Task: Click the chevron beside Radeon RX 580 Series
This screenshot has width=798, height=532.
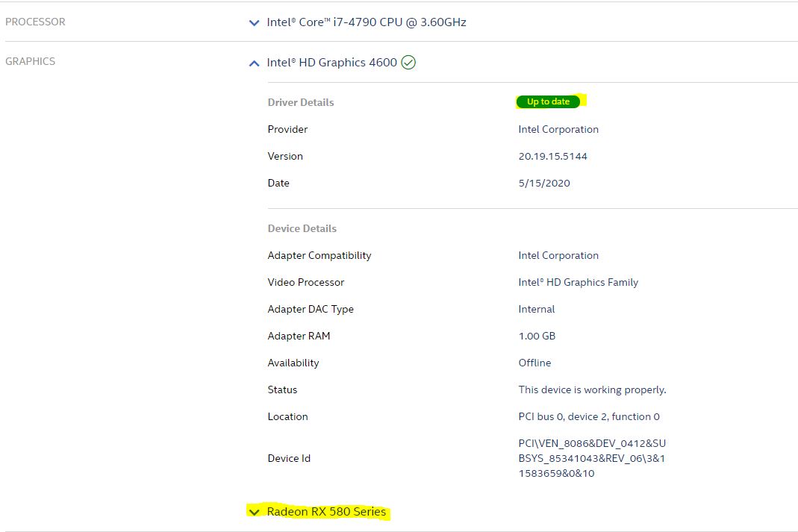Action: click(x=254, y=512)
